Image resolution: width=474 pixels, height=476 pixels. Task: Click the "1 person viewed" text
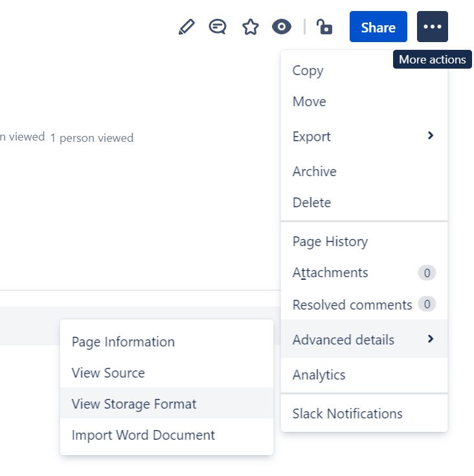(92, 138)
